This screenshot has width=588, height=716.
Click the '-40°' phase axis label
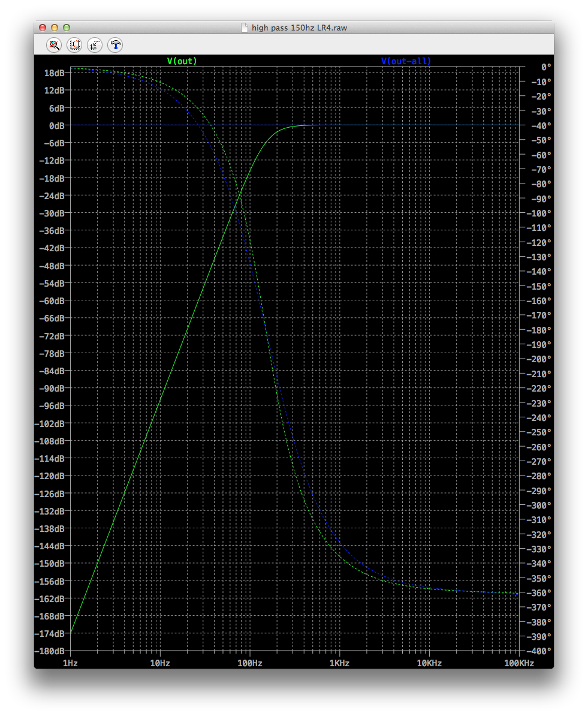point(541,125)
